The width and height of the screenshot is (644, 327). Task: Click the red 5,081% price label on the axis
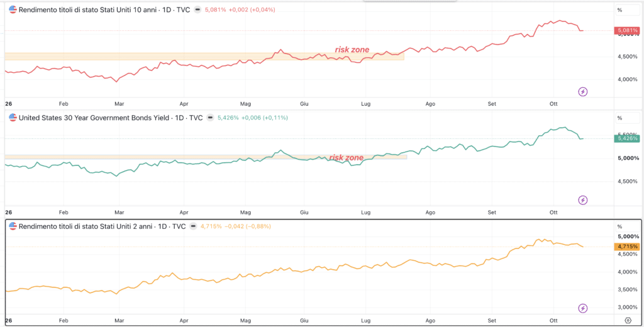tap(627, 30)
